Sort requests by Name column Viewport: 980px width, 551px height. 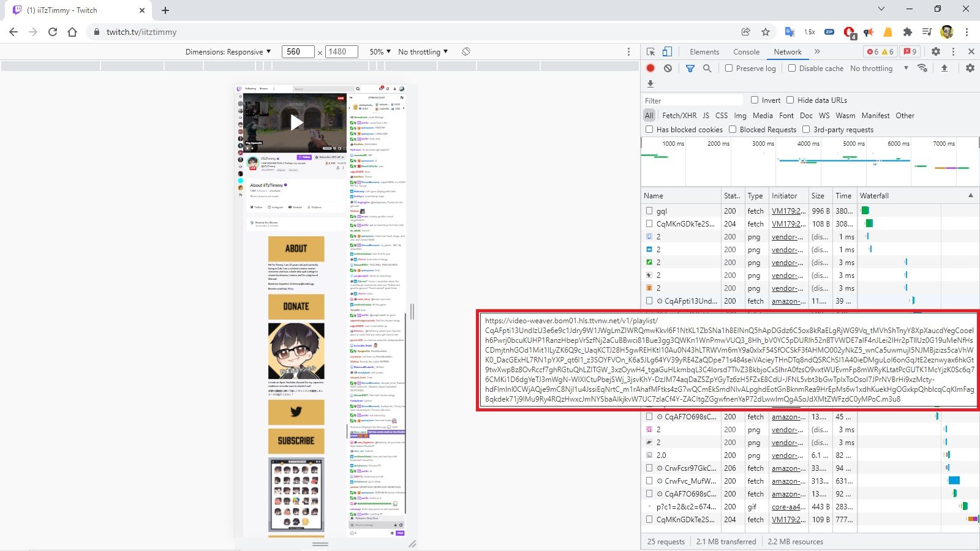click(x=681, y=195)
